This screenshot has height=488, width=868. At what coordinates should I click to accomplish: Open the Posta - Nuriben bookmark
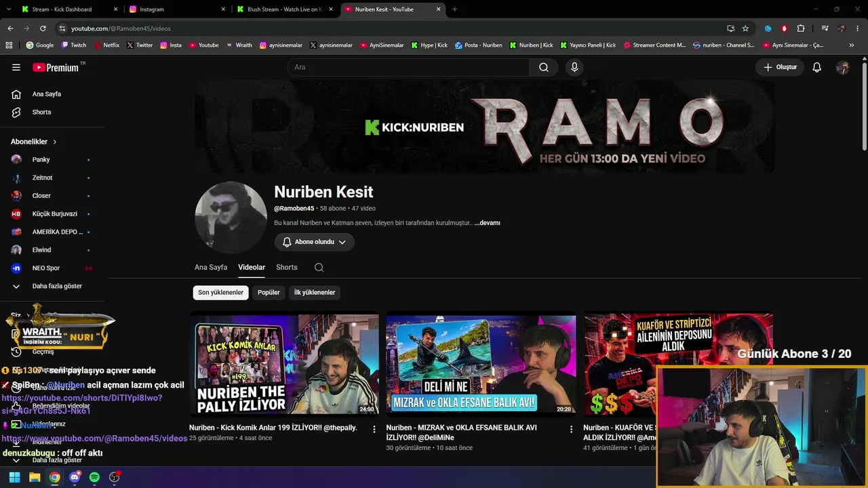[x=479, y=45]
